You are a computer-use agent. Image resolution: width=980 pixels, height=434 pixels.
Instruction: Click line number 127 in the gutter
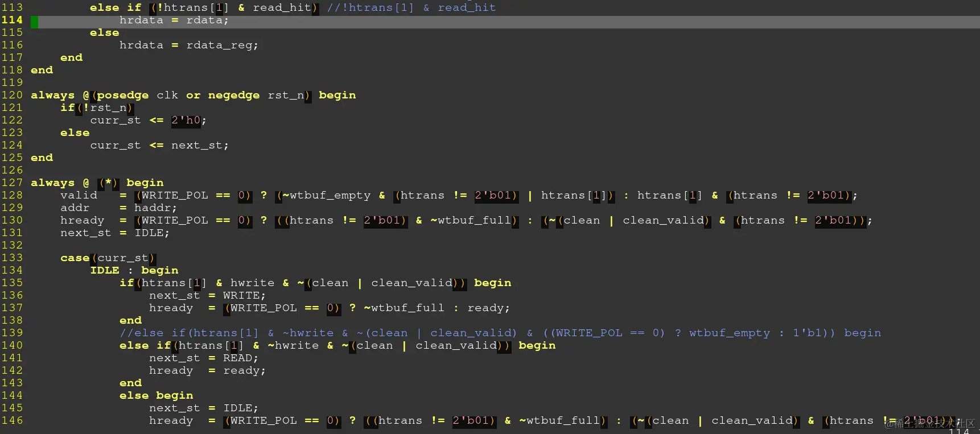(x=12, y=183)
